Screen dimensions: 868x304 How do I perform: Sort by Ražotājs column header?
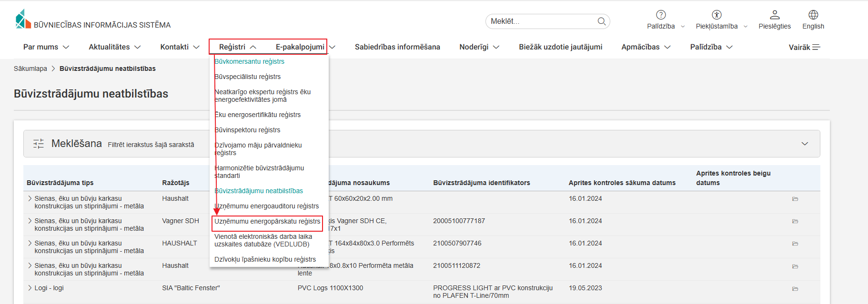[176, 183]
